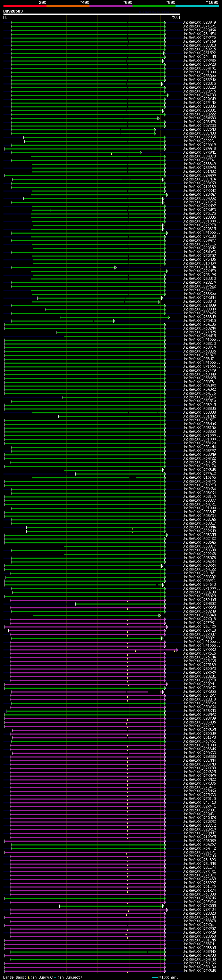Select the UniRef100_Q8S6M3 label

[199, 129]
